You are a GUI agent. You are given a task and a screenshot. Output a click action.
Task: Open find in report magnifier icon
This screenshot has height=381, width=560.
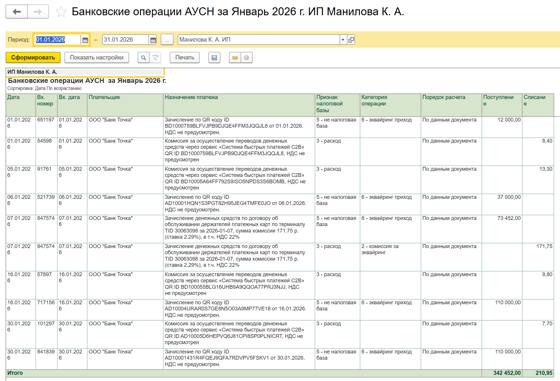coord(143,57)
